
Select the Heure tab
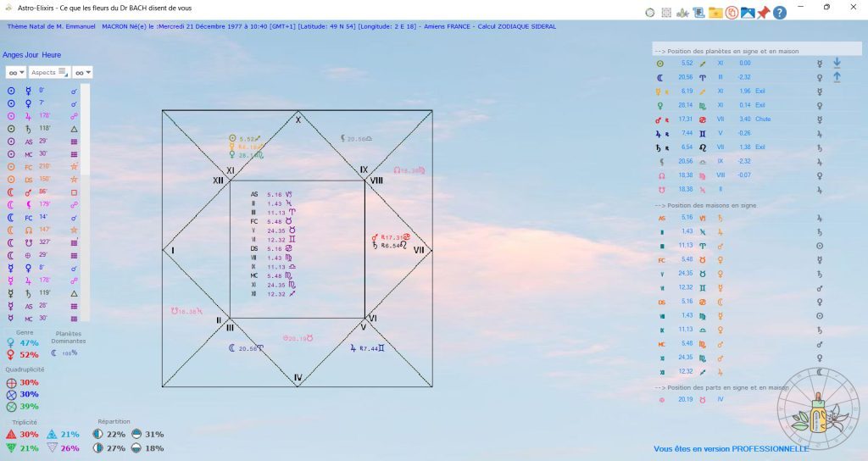pos(51,54)
